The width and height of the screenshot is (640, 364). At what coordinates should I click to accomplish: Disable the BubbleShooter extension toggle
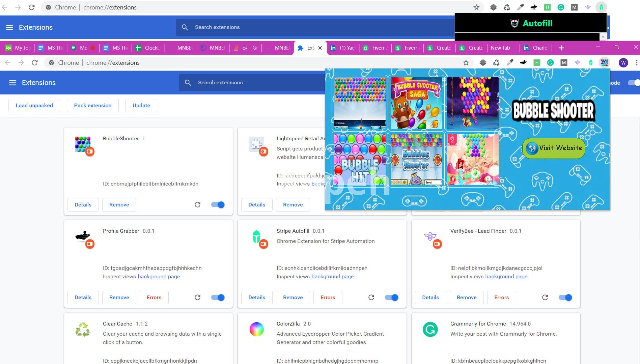(x=218, y=205)
